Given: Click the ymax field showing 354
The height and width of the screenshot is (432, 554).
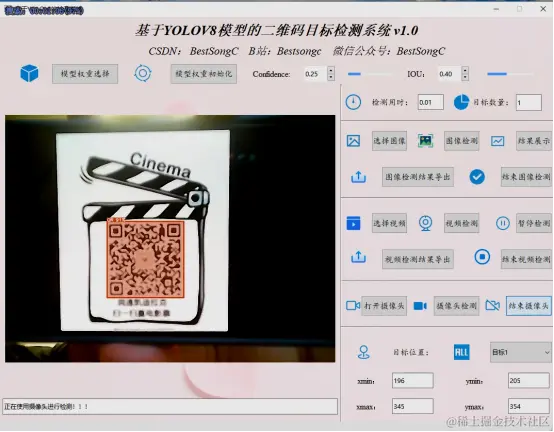Looking at the screenshot, I should click(529, 406).
